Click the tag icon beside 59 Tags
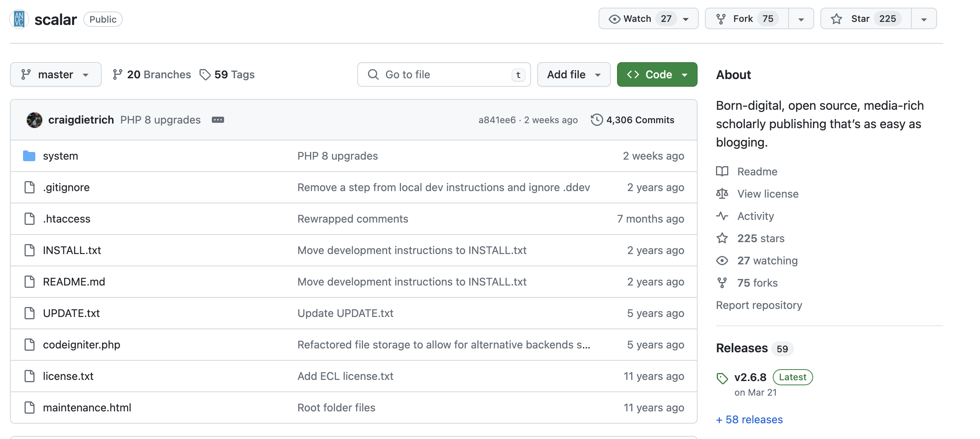This screenshot has height=439, width=980. (205, 74)
